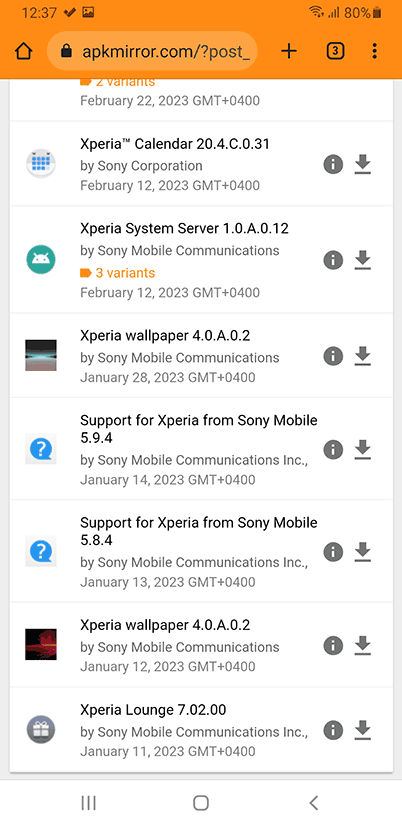Open Xperia wallpaper thumbnail dated January 12
Screen dimensions: 402x826
pos(41,644)
